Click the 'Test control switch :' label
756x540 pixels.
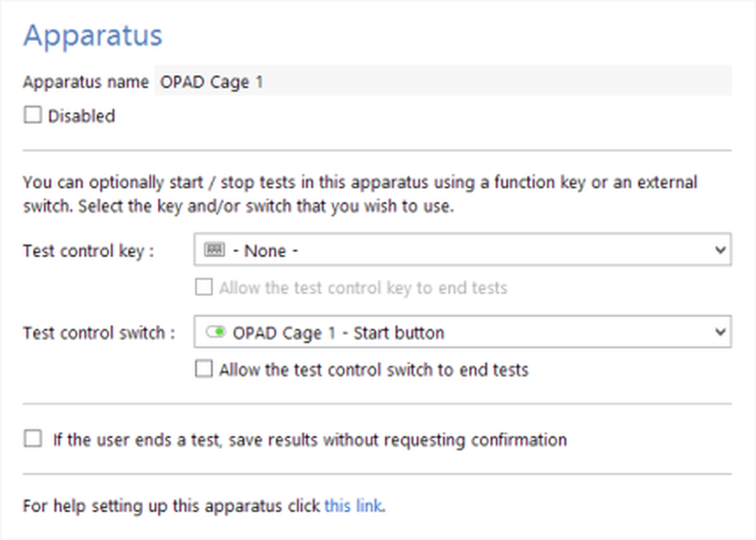98,333
